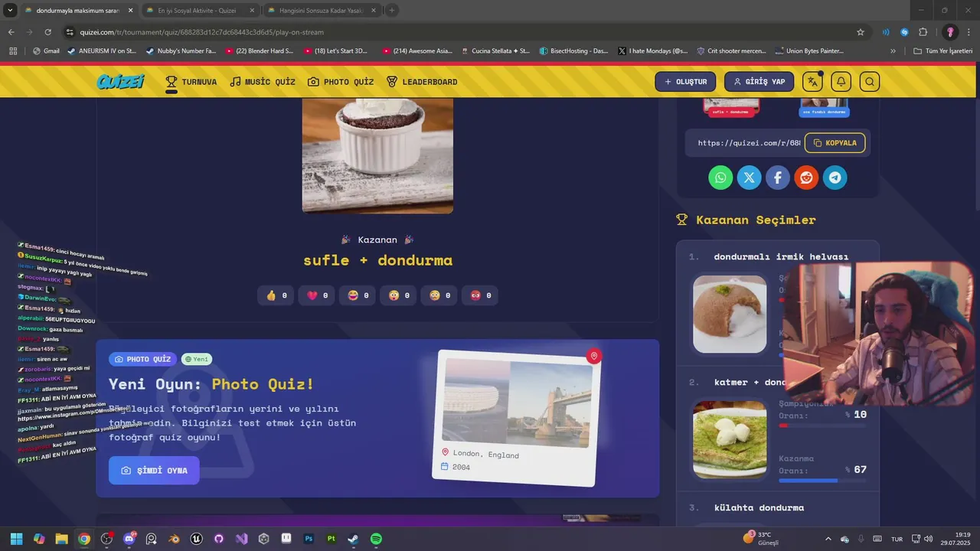React with the laughing emoji

[358, 295]
